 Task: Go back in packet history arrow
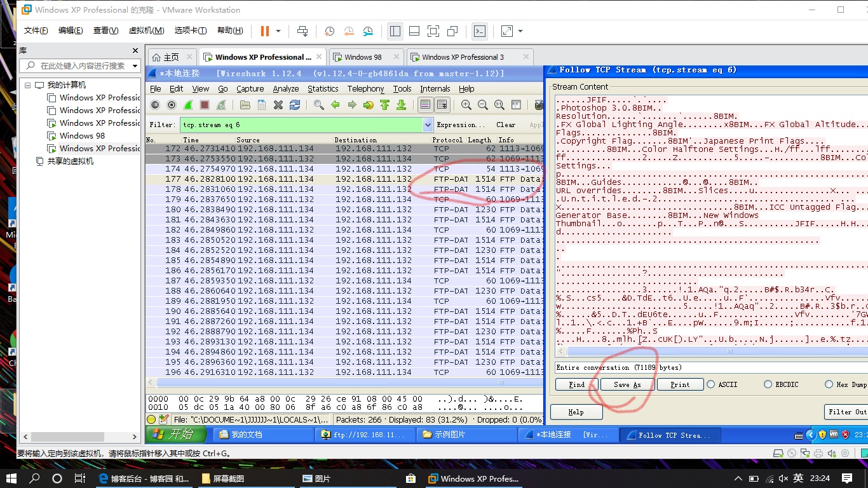pyautogui.click(x=335, y=105)
